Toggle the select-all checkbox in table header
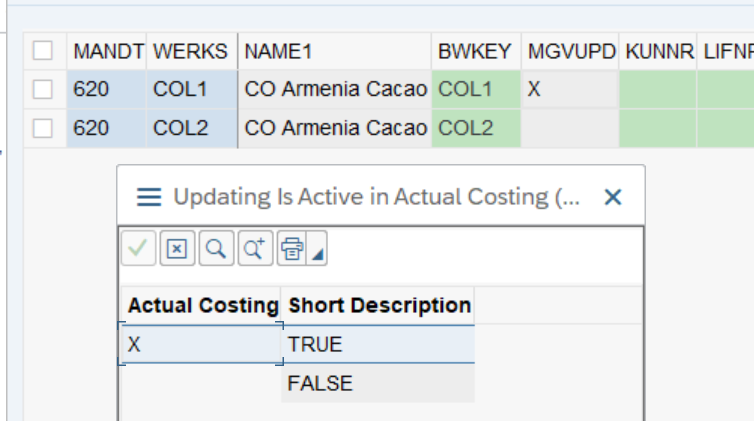 tap(43, 51)
